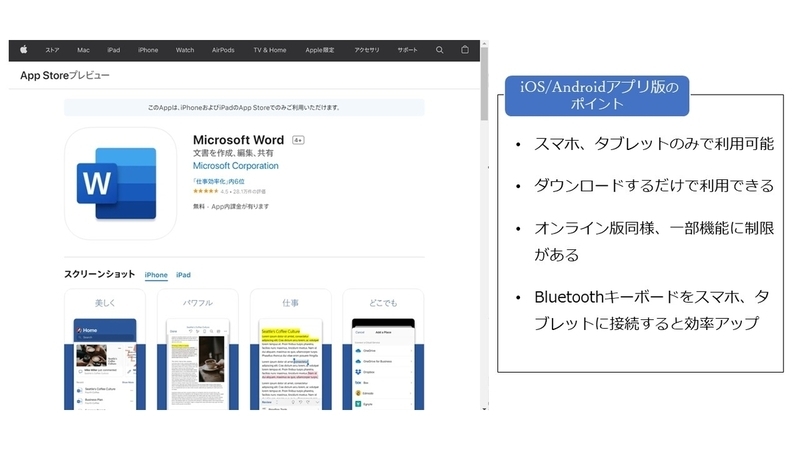Screen dimensions: 800x450
Task: Click the Microsoft Word app title
Action: [x=238, y=140]
